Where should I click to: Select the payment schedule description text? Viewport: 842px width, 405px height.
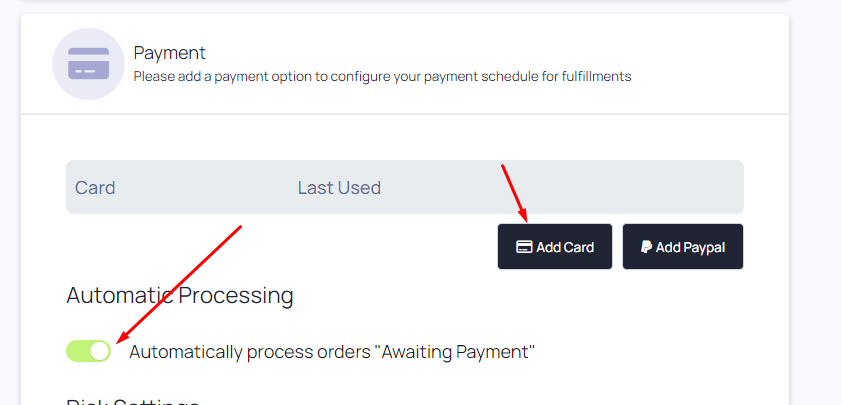click(382, 77)
